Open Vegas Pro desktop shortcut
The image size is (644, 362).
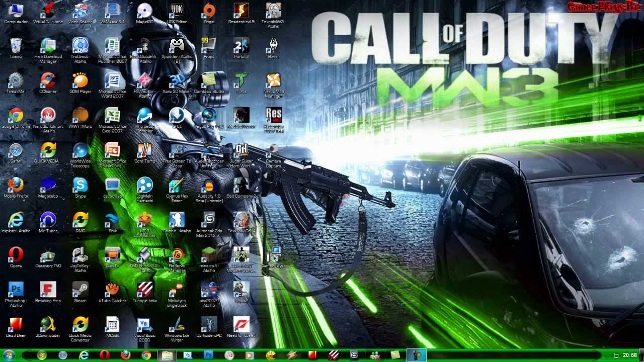tap(209, 118)
